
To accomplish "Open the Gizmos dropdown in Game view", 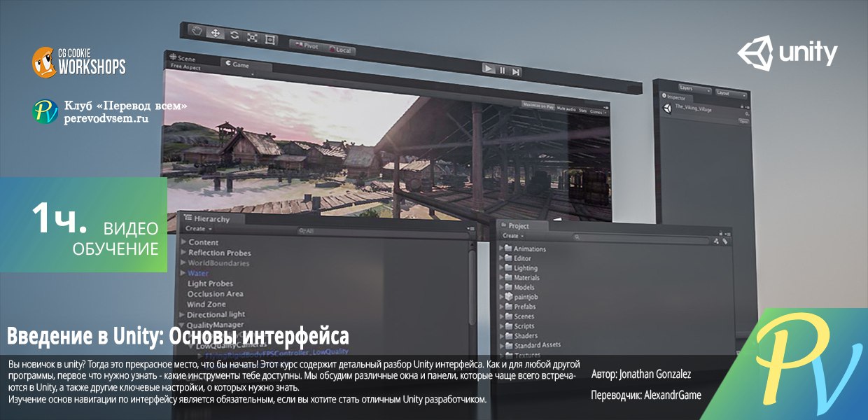I will 598,112.
